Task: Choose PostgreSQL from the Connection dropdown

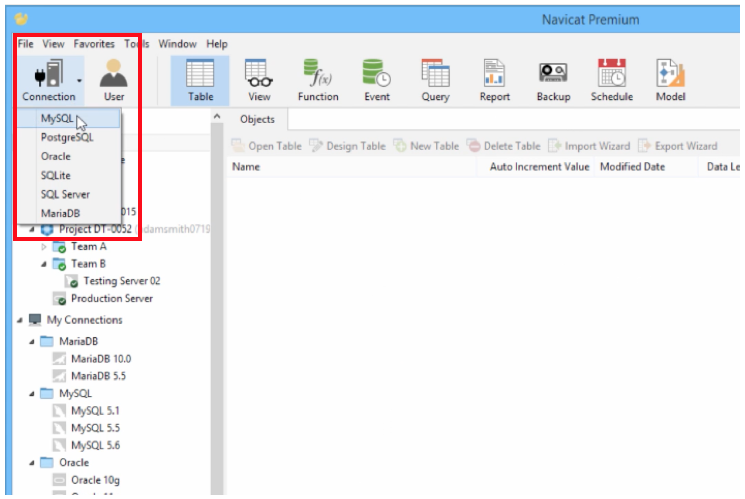Action: click(x=69, y=137)
